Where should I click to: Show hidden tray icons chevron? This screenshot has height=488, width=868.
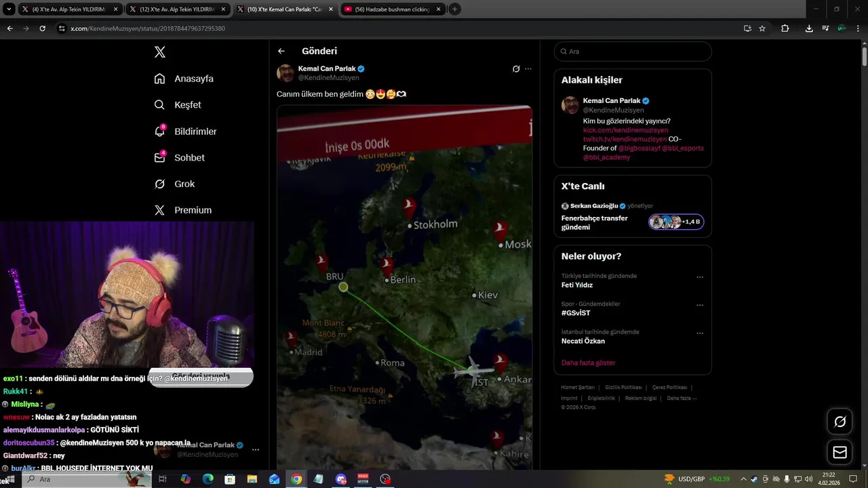(743, 479)
